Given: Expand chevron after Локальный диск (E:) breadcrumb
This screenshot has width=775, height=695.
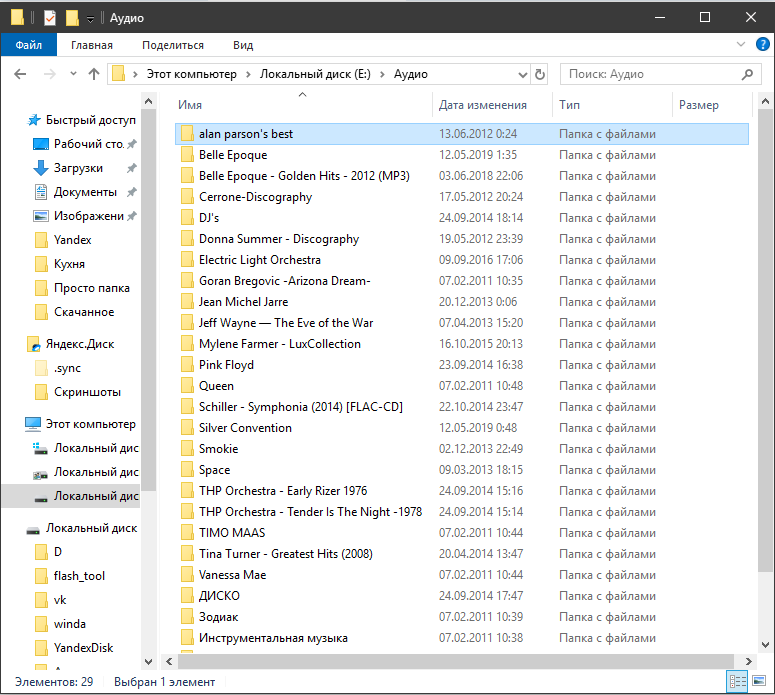Looking at the screenshot, I should (x=382, y=75).
